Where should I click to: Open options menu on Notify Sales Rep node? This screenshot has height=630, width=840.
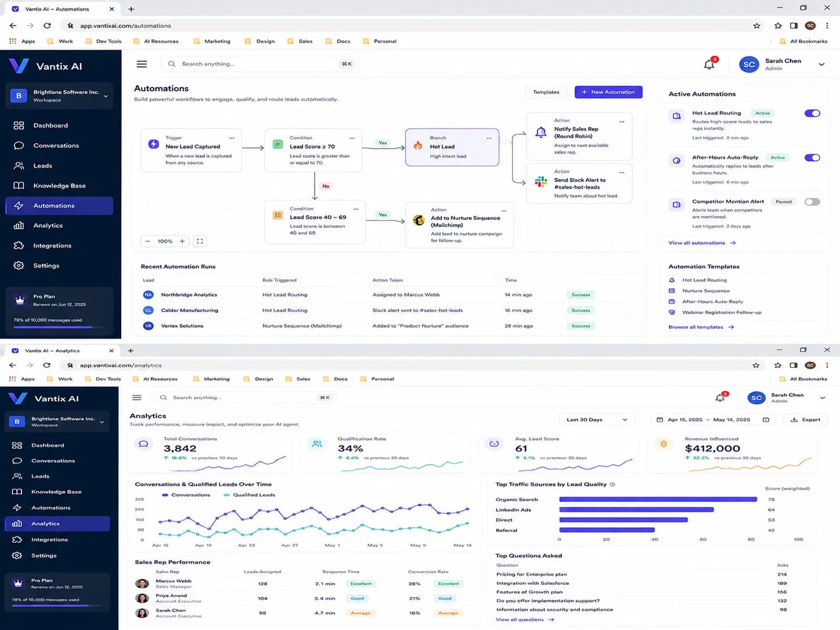(621, 122)
